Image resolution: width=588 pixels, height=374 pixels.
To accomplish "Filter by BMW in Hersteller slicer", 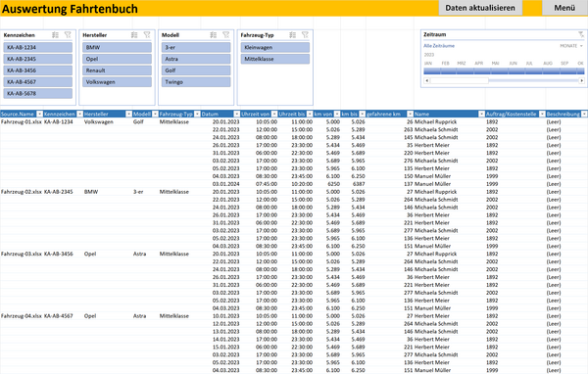I will click(117, 47).
